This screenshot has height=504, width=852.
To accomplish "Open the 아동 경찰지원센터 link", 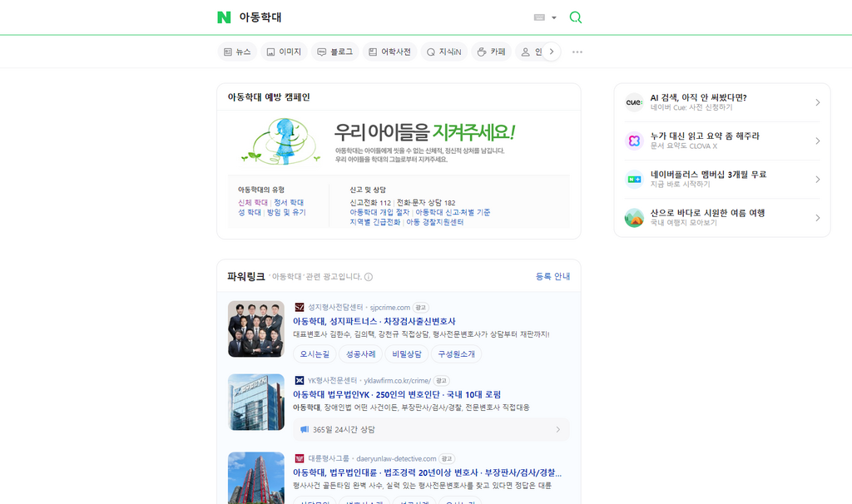I will tap(434, 222).
